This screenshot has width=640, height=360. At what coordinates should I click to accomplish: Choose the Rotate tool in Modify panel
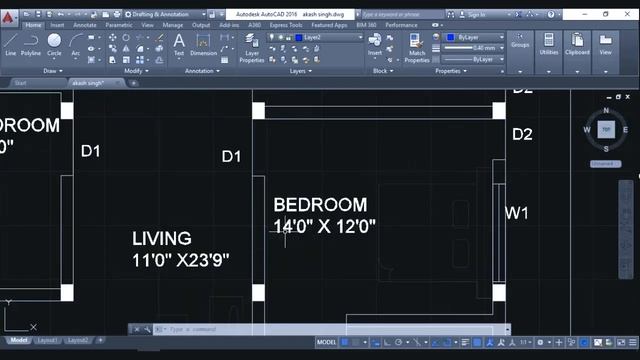tap(126, 38)
